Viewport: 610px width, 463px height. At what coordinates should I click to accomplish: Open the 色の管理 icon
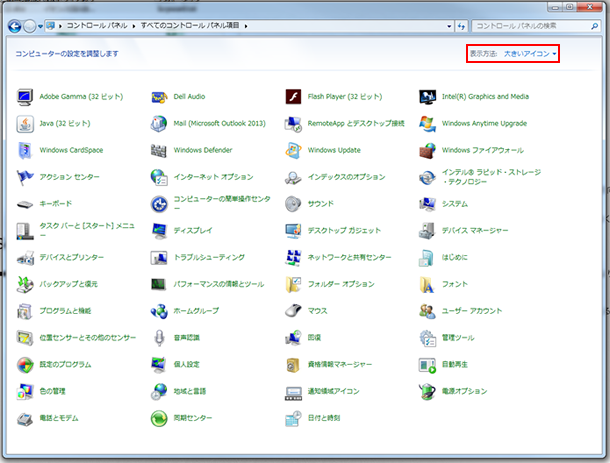point(25,391)
